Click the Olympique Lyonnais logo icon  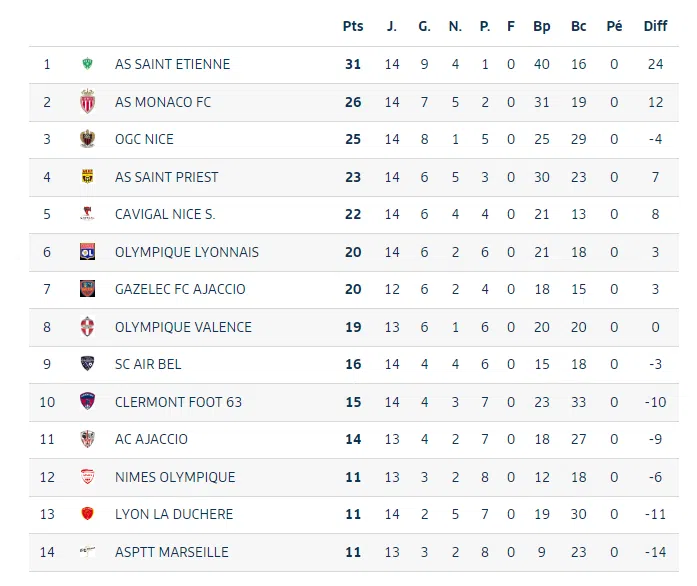click(x=87, y=252)
